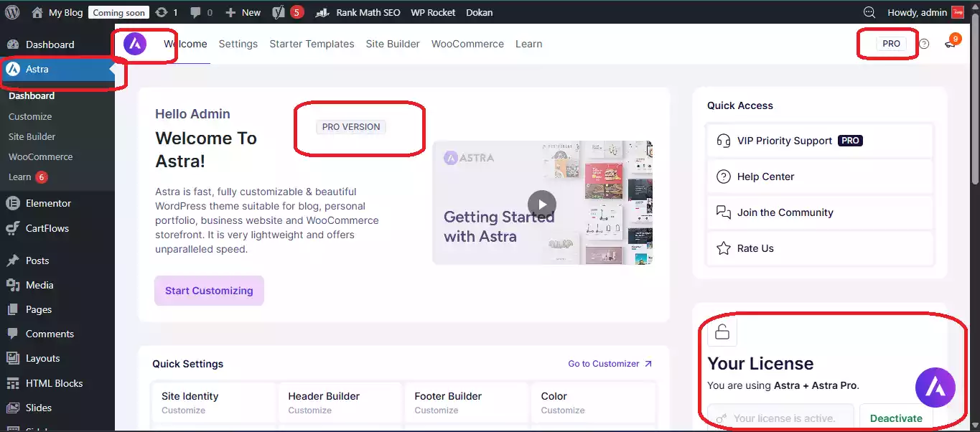Open WooCommerce submenu under Astra
Viewport: 980px width, 432px height.
[40, 156]
